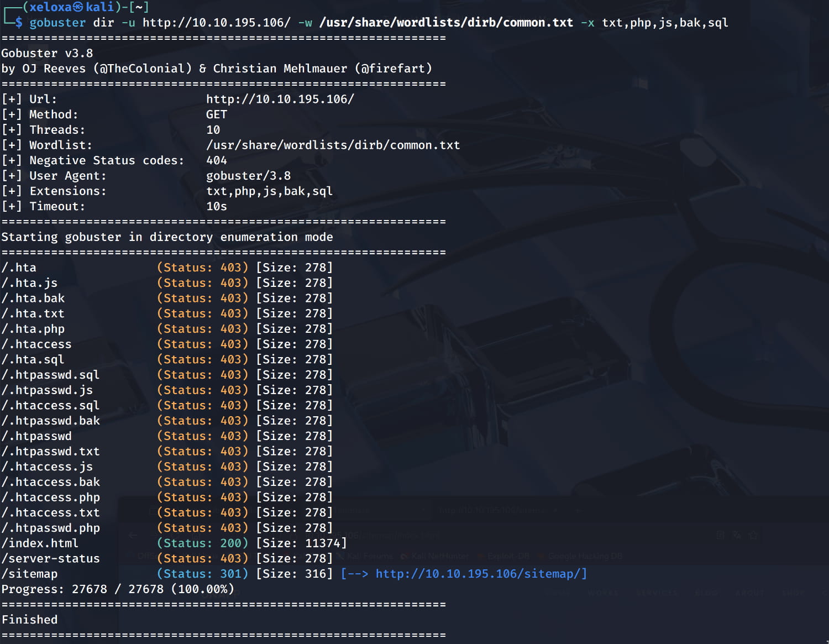
Task: Click the Size: 11374 value
Action: coord(301,543)
